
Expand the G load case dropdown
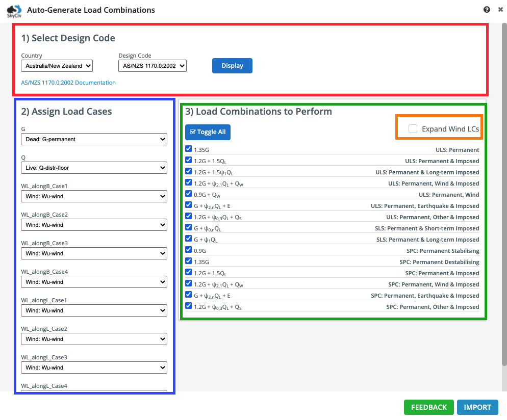click(x=94, y=139)
